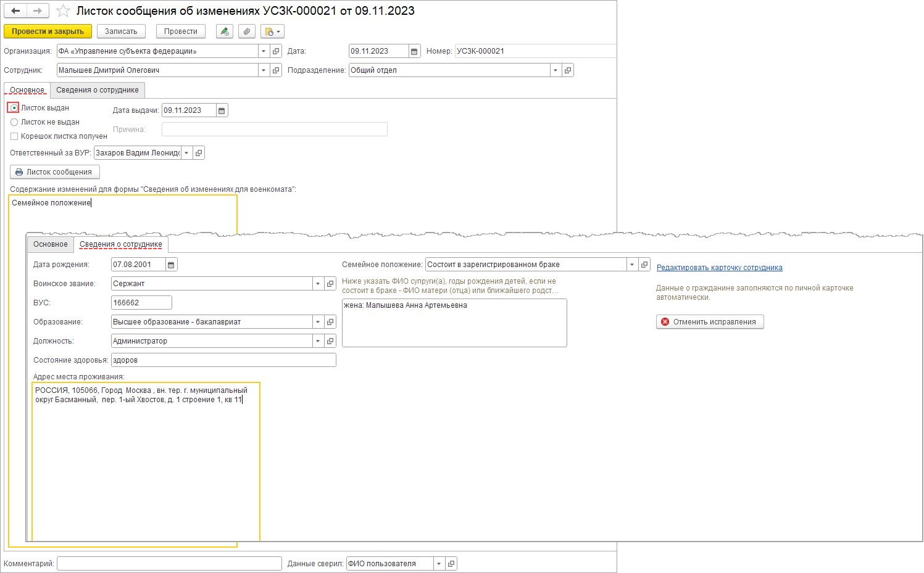Image resolution: width=924 pixels, height=573 pixels.
Task: Click Дата рождения field 07.08.2001
Action: pyautogui.click(x=138, y=265)
